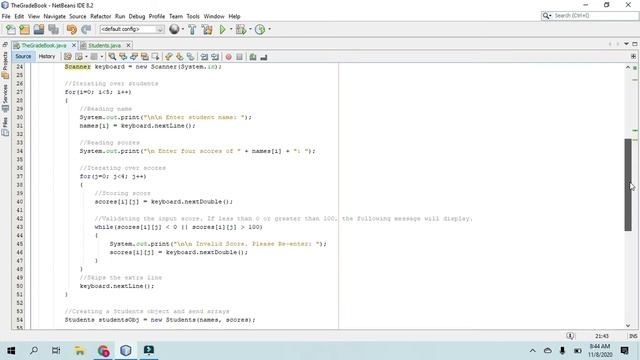Expand the Profile Project dropdown arrow
Screen dimensions: 640x360
click(x=269, y=29)
